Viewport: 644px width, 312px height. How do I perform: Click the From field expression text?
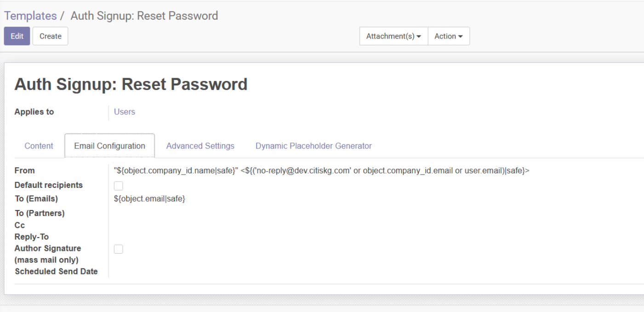pos(321,170)
